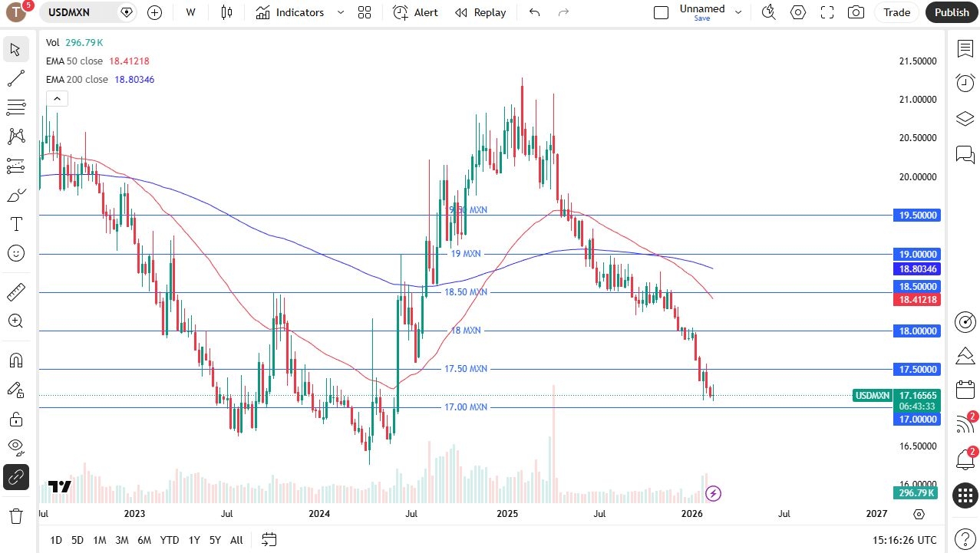
Task: Select the text annotation tool
Action: point(15,224)
